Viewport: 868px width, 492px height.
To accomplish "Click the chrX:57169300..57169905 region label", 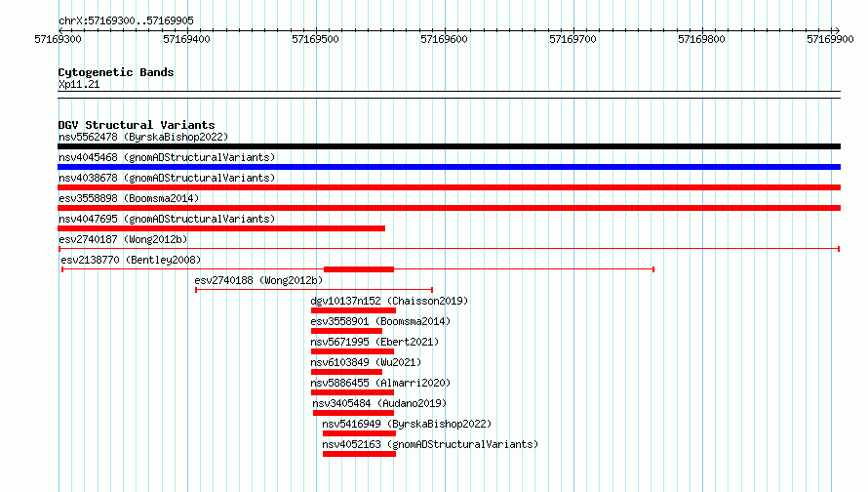I will (x=126, y=21).
